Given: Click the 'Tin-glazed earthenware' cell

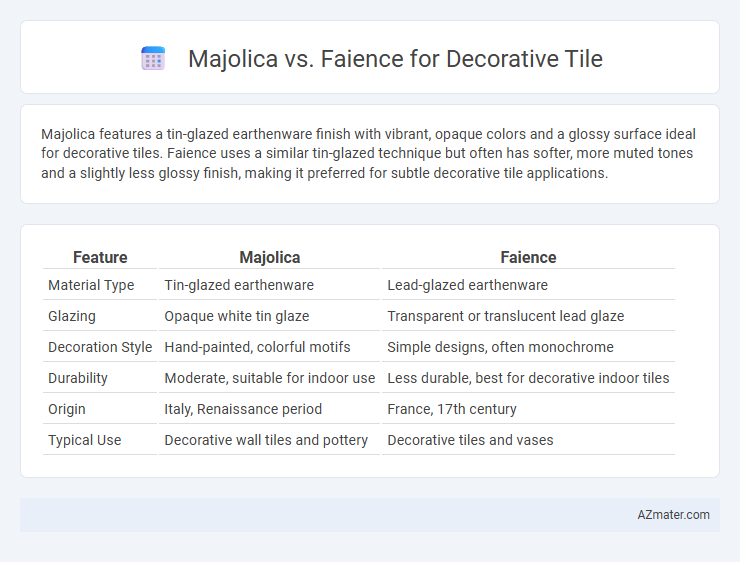Looking at the screenshot, I should coord(269,285).
